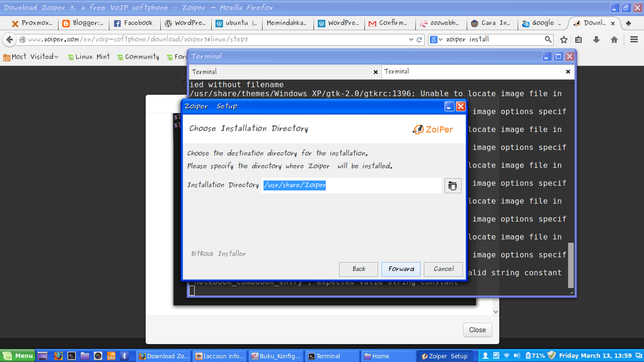Screen dimensions: 644x362
Task: Open the search engine selector dropdown
Action: [436, 40]
